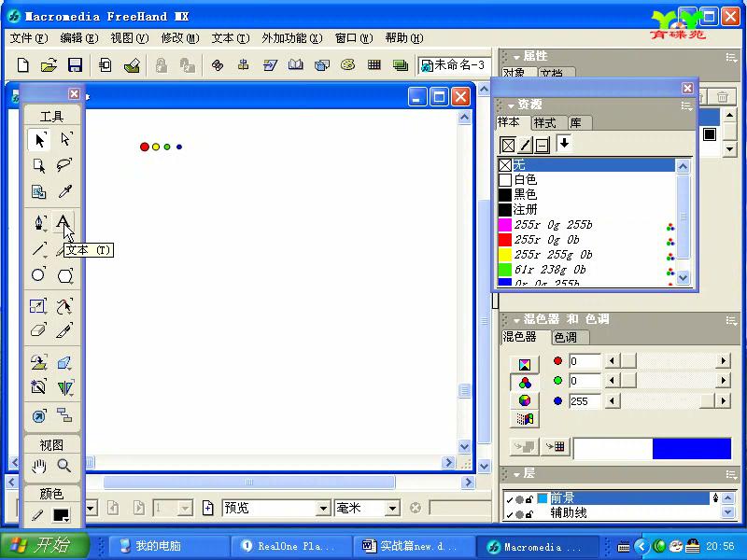747x560 pixels.
Task: Switch mixer to CMYK mode
Action: click(525, 365)
